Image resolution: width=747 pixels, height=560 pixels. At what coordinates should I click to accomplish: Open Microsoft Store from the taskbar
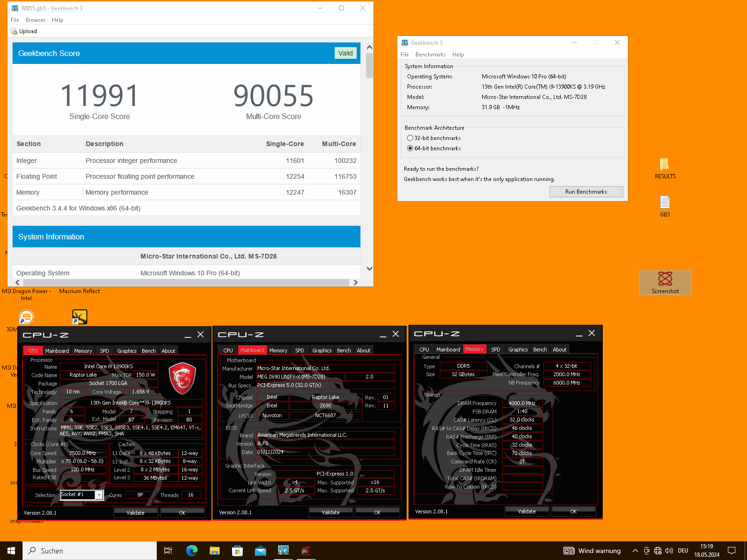point(237,551)
